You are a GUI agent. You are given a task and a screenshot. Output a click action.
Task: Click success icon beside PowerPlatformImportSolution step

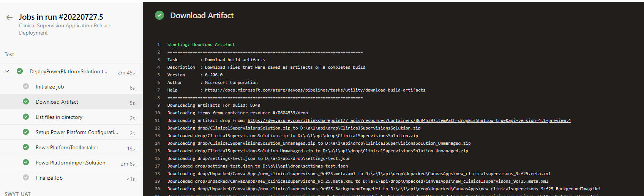(x=26, y=163)
